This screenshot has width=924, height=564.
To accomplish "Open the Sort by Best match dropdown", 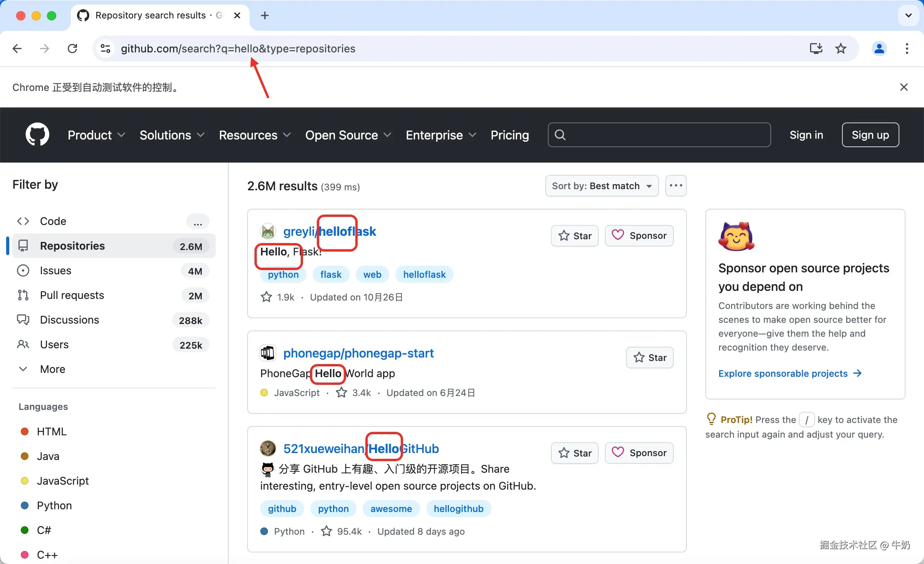I will [602, 186].
